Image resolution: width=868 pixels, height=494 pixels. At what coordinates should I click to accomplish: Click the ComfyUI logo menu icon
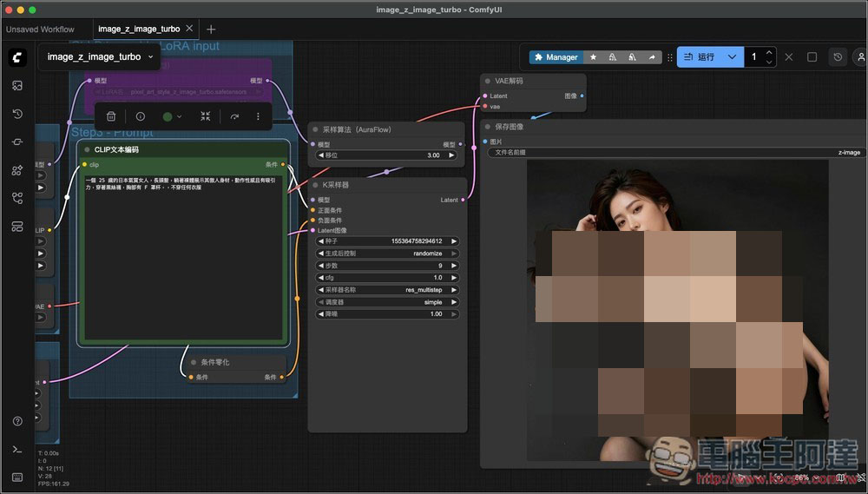click(x=17, y=57)
